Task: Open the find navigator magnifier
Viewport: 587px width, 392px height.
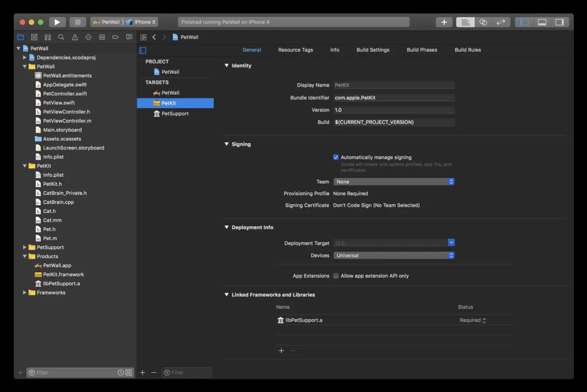Action: (61, 37)
